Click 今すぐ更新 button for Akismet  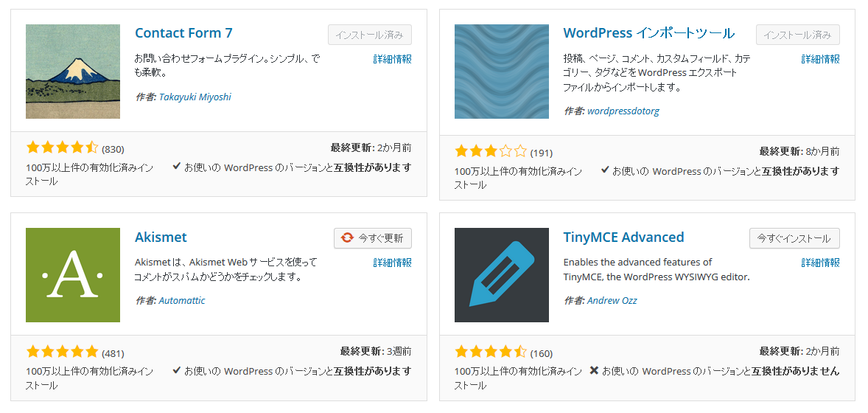point(373,238)
